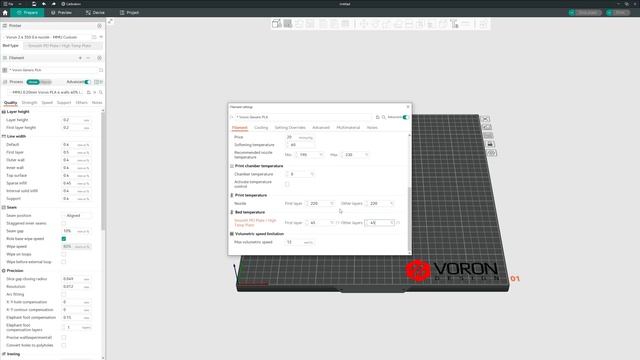Open recommended nozzle temperature Max dropdown

[x=355, y=155]
